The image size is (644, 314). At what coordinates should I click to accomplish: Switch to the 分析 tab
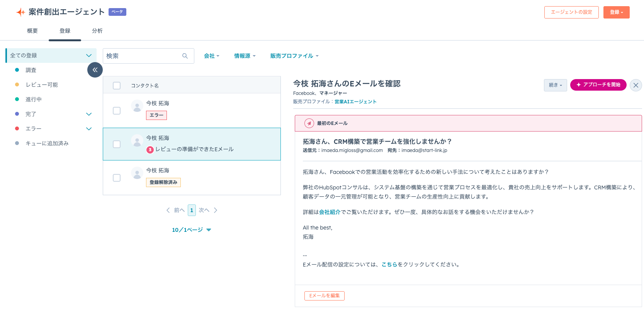point(97,31)
